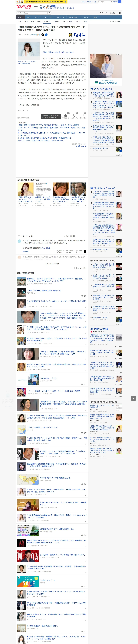Share the article on Facebook

[46, 35]
